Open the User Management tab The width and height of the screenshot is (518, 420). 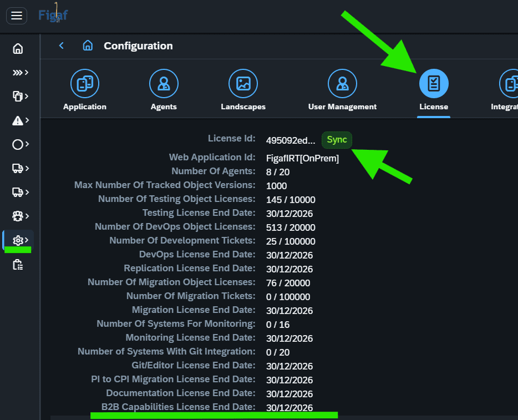[342, 90]
